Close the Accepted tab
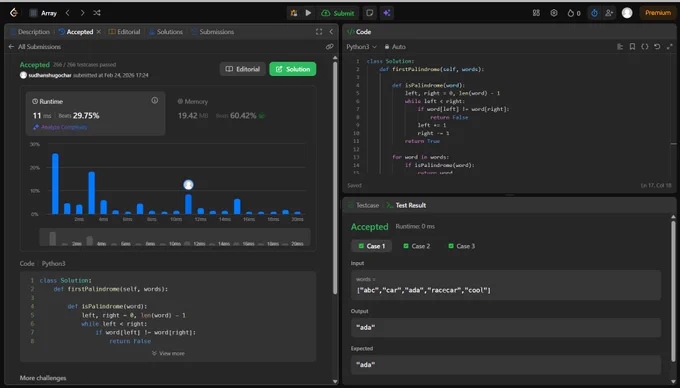The image size is (680, 388). 99,32
